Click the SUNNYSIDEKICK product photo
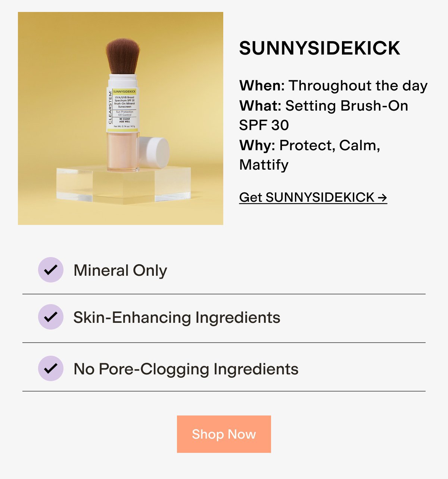The width and height of the screenshot is (448, 479). (x=121, y=118)
